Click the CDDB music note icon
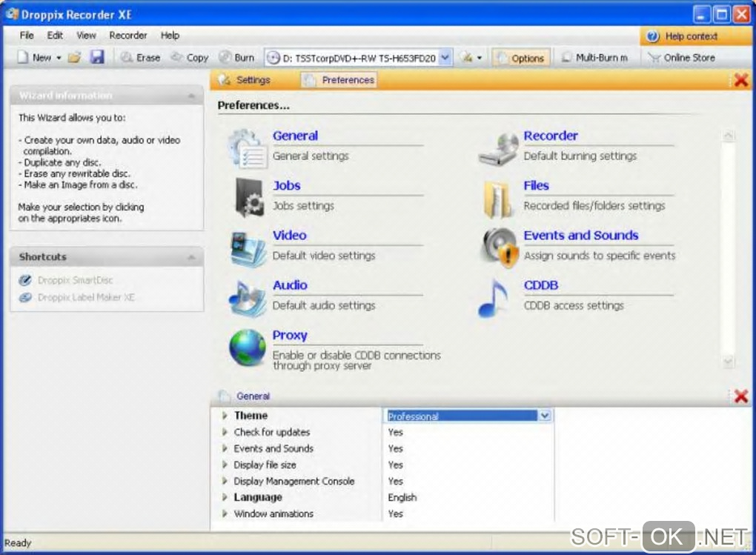 click(494, 298)
